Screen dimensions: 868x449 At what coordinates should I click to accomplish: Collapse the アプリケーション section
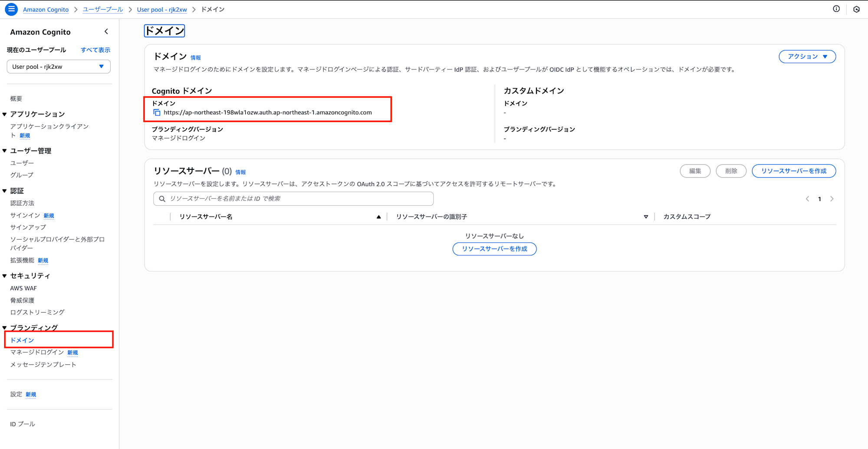[x=4, y=114]
